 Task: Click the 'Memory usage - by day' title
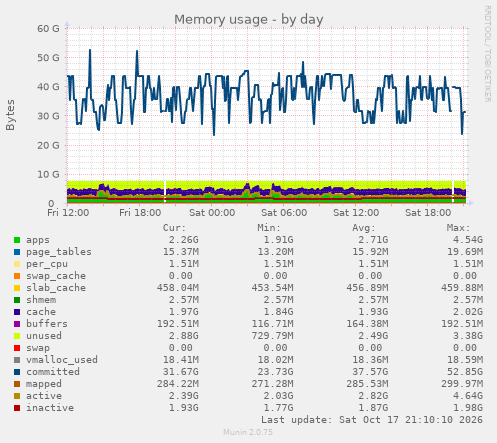[x=249, y=20]
